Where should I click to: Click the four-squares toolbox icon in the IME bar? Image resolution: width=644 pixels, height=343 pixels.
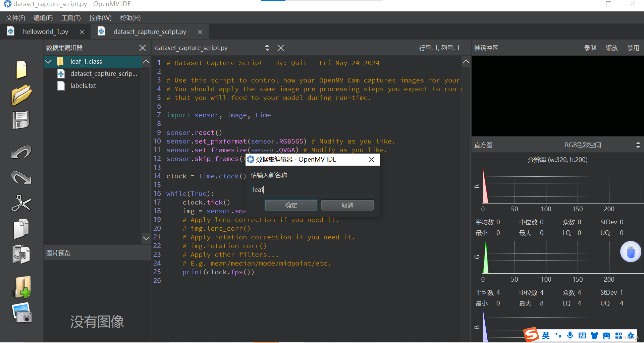(619, 335)
